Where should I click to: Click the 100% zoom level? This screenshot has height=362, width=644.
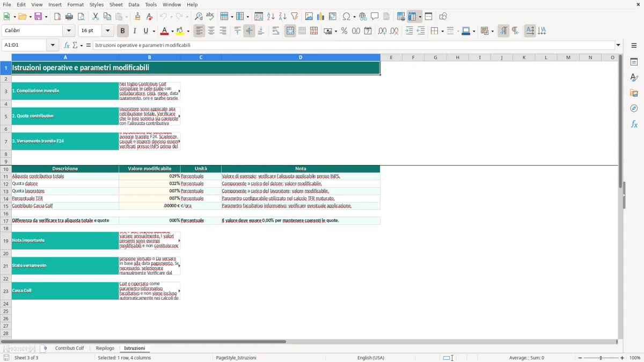[x=635, y=358]
